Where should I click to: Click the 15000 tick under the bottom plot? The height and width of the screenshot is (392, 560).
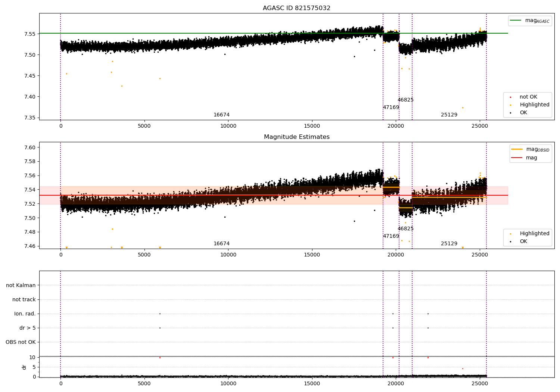click(x=312, y=383)
